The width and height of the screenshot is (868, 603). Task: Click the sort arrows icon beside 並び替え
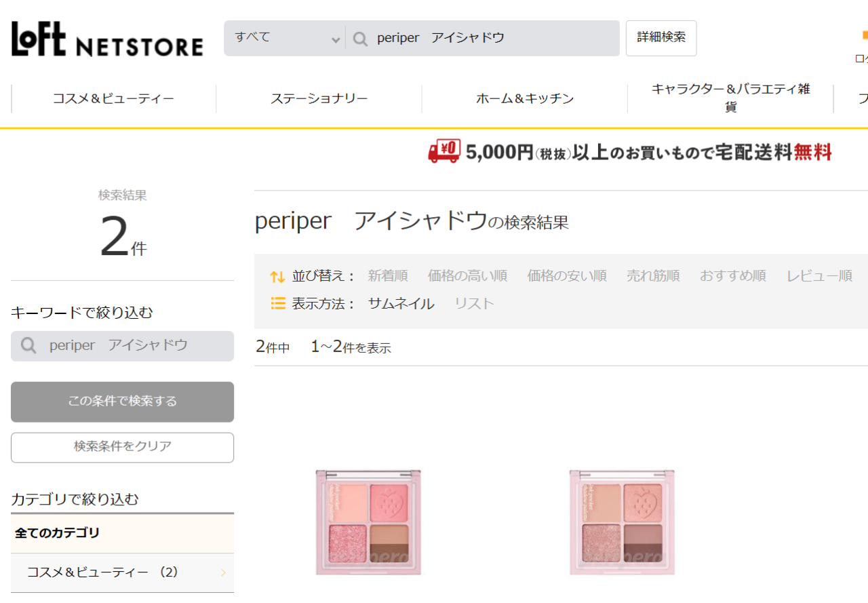click(277, 277)
